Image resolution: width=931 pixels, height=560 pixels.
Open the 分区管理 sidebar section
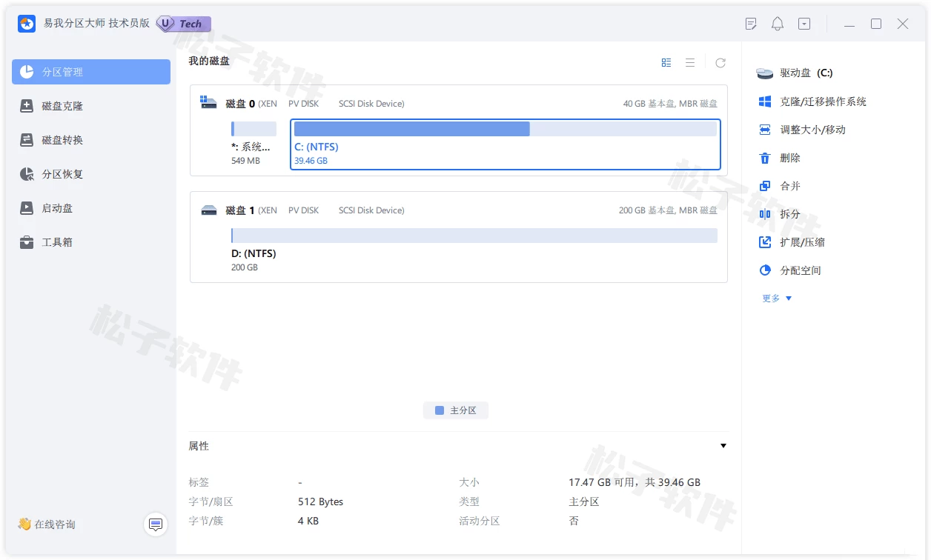(91, 72)
